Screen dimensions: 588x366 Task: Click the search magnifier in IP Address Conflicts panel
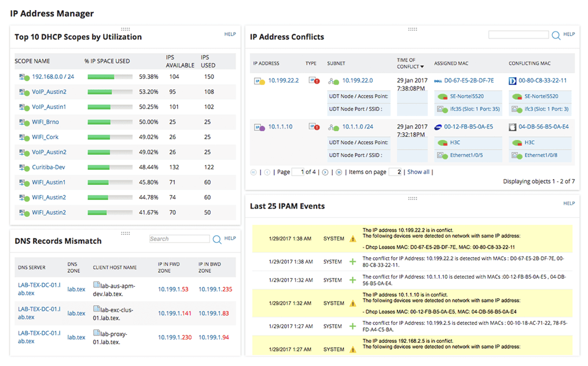[556, 35]
